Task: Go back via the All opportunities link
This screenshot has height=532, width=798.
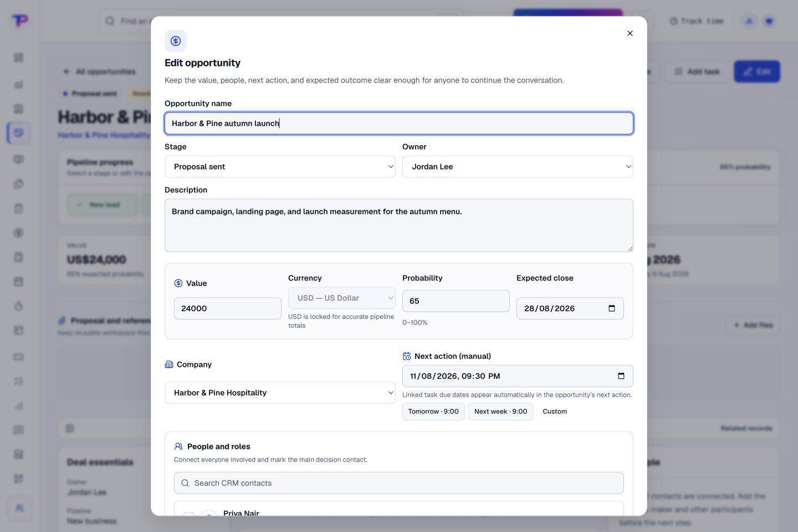Action: click(100, 71)
